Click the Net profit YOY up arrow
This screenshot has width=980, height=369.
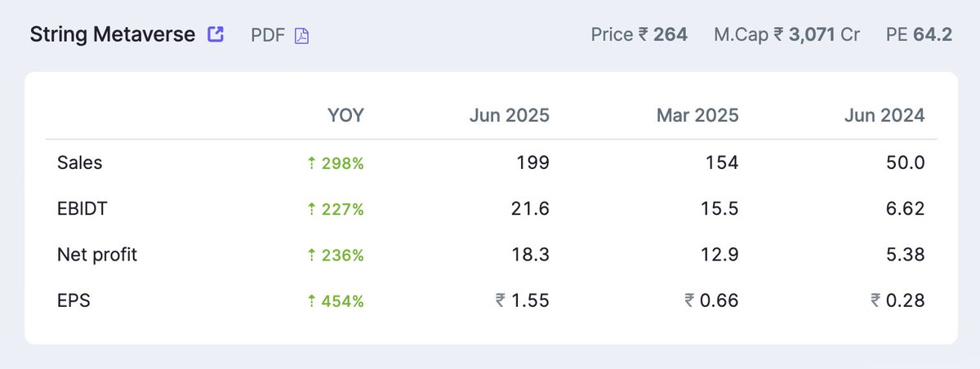click(311, 255)
